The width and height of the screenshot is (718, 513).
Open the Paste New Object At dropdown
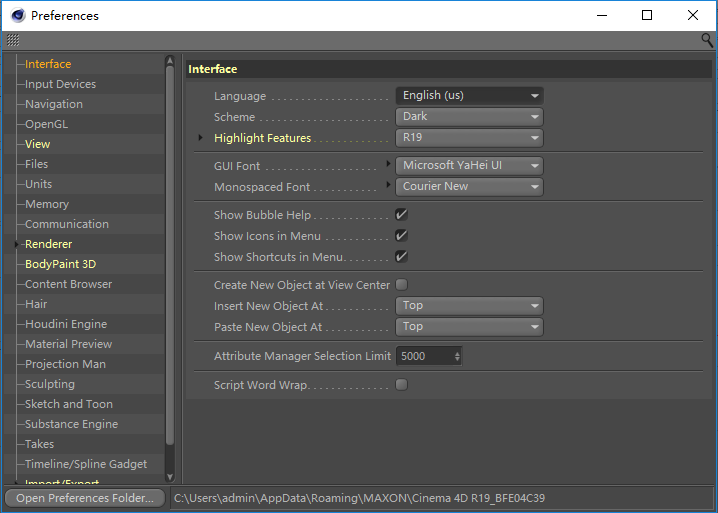(x=469, y=327)
